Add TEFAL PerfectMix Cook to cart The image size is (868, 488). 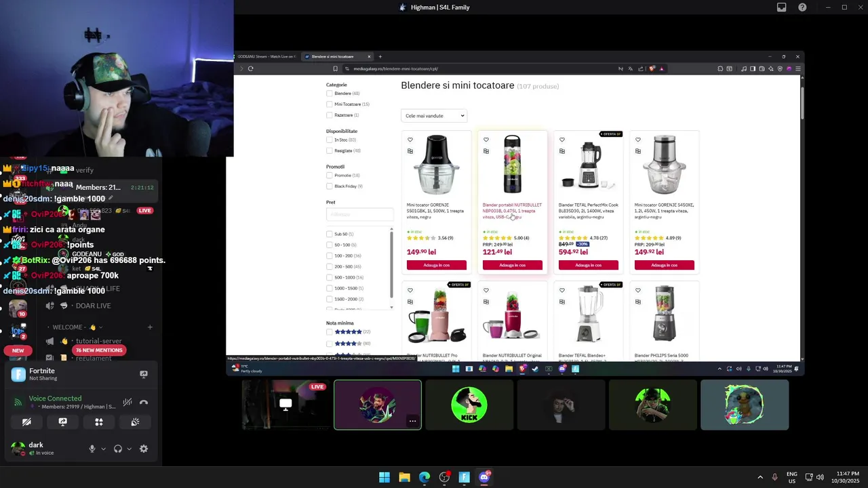[x=589, y=265]
